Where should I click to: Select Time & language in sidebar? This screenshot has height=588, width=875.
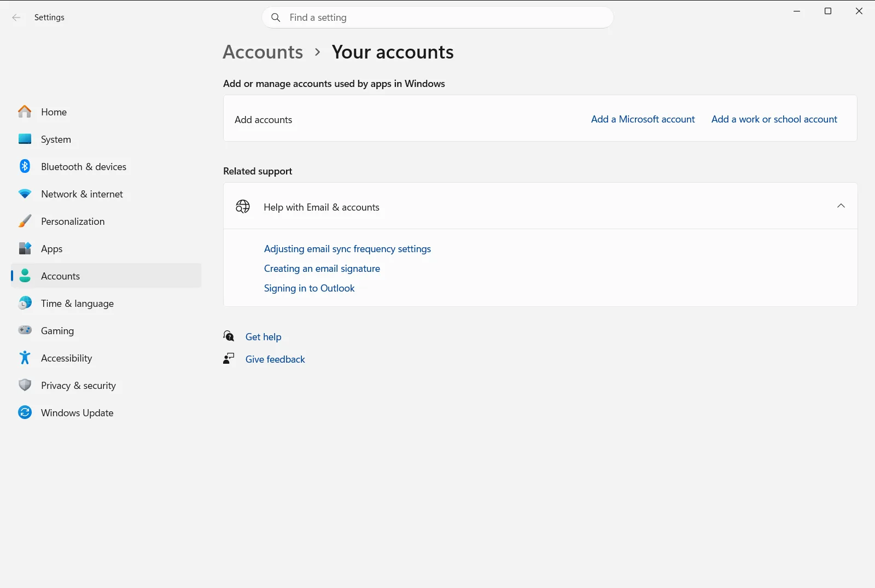[x=106, y=303]
